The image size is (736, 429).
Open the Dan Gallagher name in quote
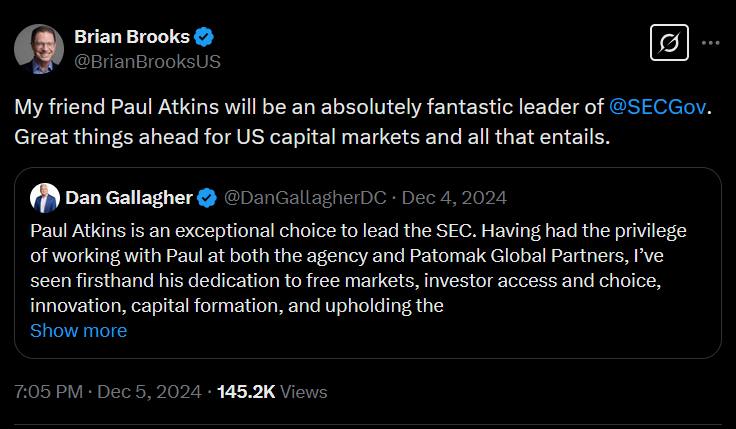click(x=129, y=194)
